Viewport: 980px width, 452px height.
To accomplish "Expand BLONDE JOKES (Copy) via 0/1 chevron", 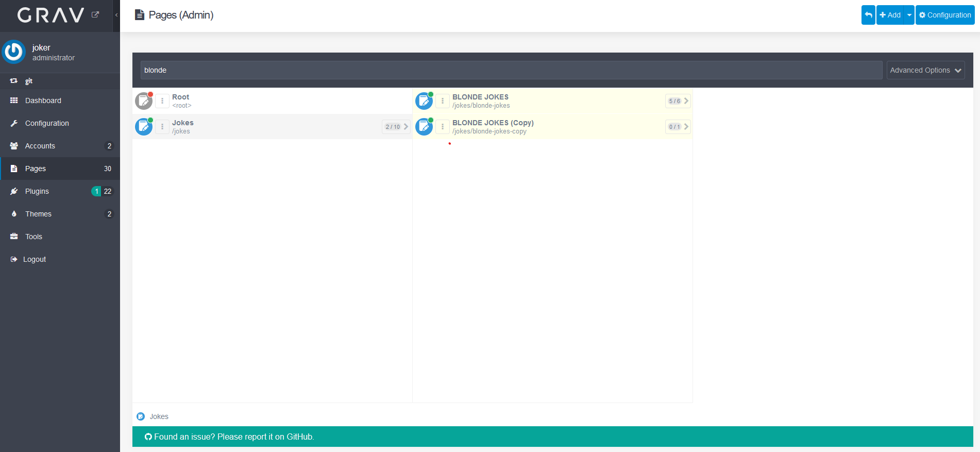I will click(x=678, y=127).
